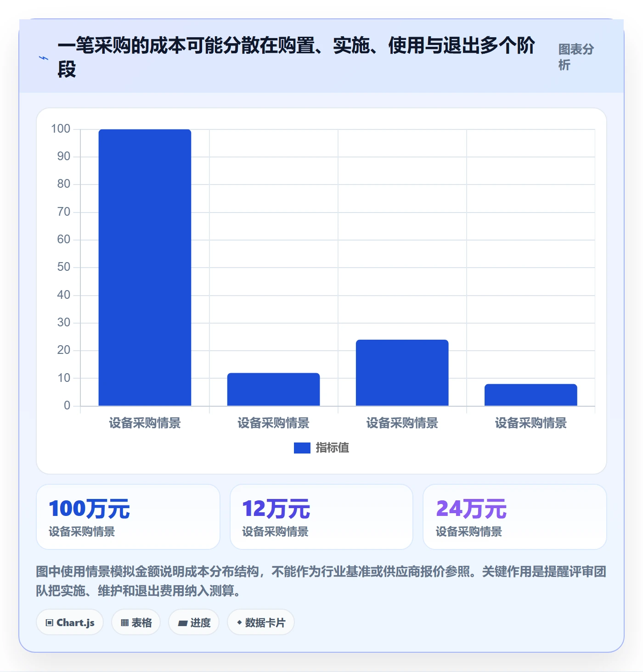Select the shortest bar valued at 8
Viewport: 643px width, 672px height.
530,395
